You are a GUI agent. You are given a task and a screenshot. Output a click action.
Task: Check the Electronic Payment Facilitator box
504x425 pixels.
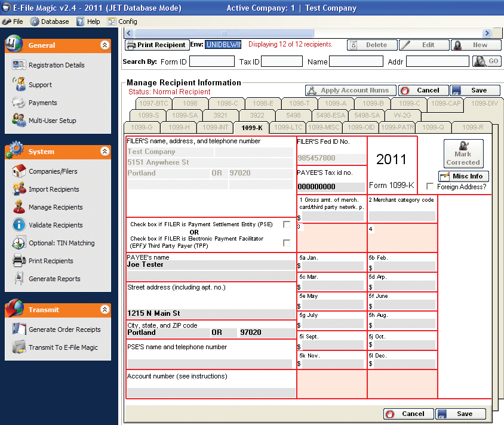pyautogui.click(x=287, y=242)
